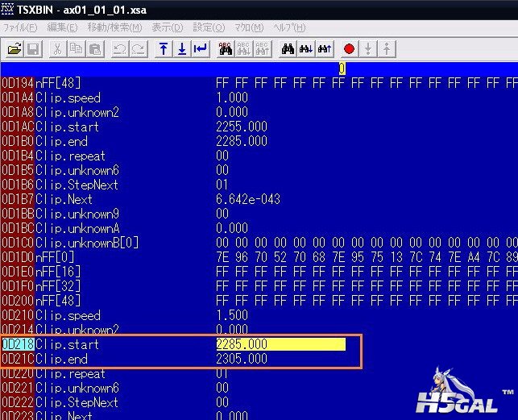The width and height of the screenshot is (518, 420).
Task: Click the jump to bottom arrow icon
Action: click(x=182, y=49)
